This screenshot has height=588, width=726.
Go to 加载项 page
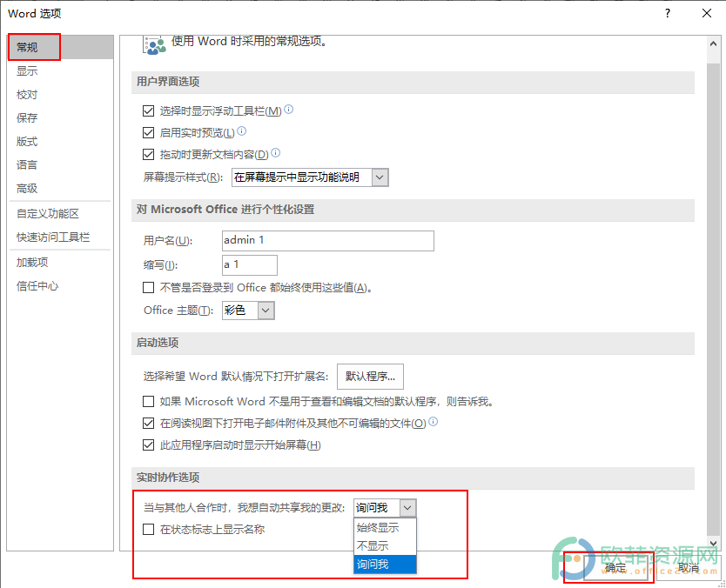pyautogui.click(x=60, y=263)
